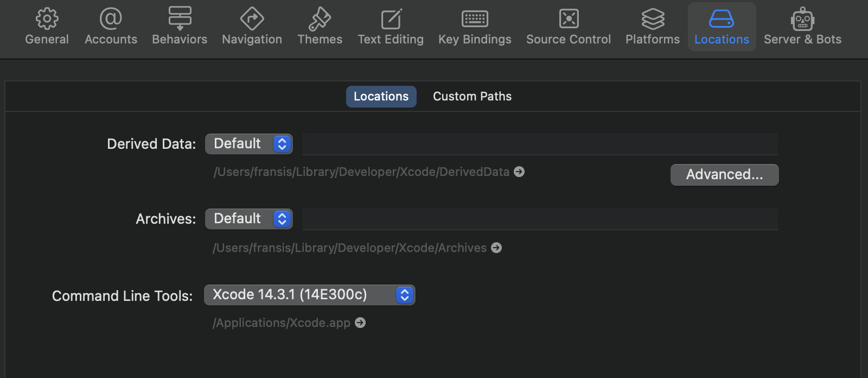
Task: Click the Derived Data path field
Action: 540,144
